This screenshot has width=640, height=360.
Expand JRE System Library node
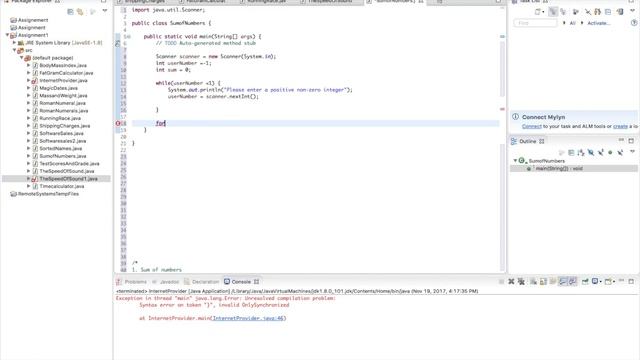(15, 42)
